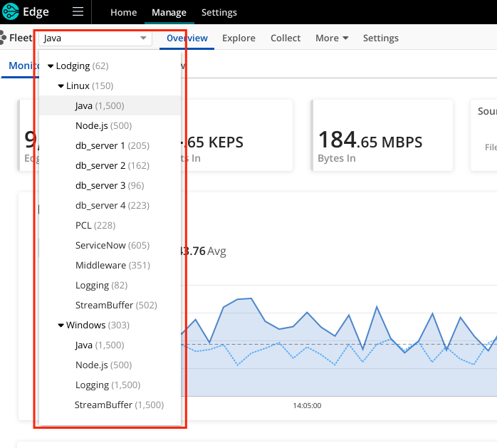The height and width of the screenshot is (448, 497).
Task: Open the Collect tab
Action: [286, 38]
